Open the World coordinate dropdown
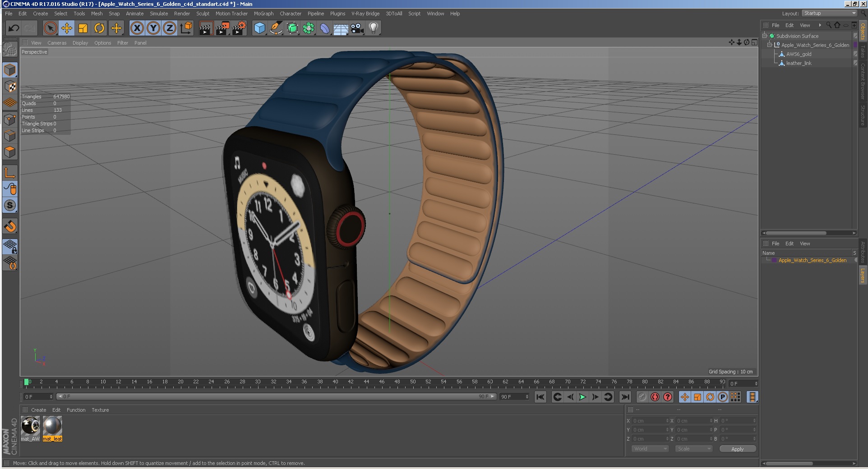 [650, 449]
